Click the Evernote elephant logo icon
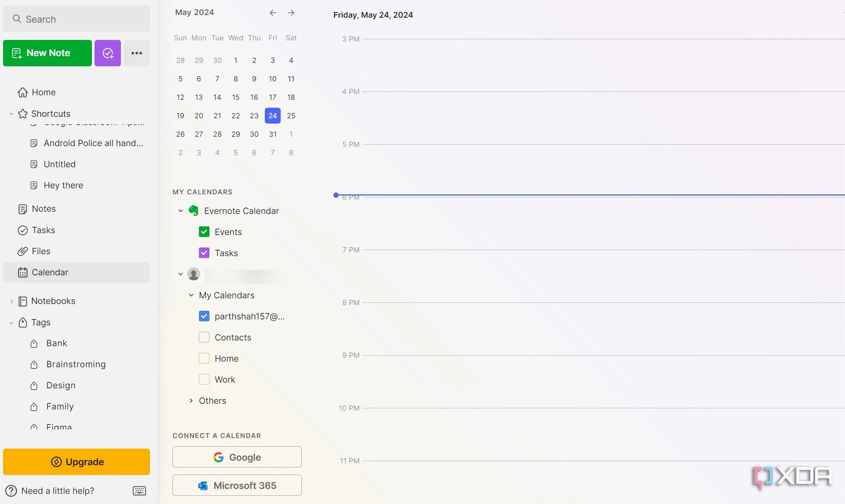Image resolution: width=845 pixels, height=504 pixels. coord(194,211)
